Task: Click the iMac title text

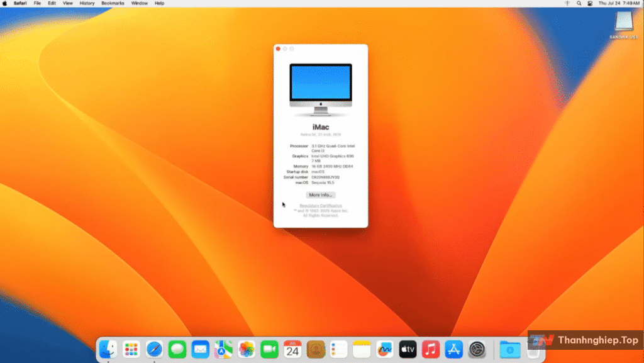Action: point(321,127)
